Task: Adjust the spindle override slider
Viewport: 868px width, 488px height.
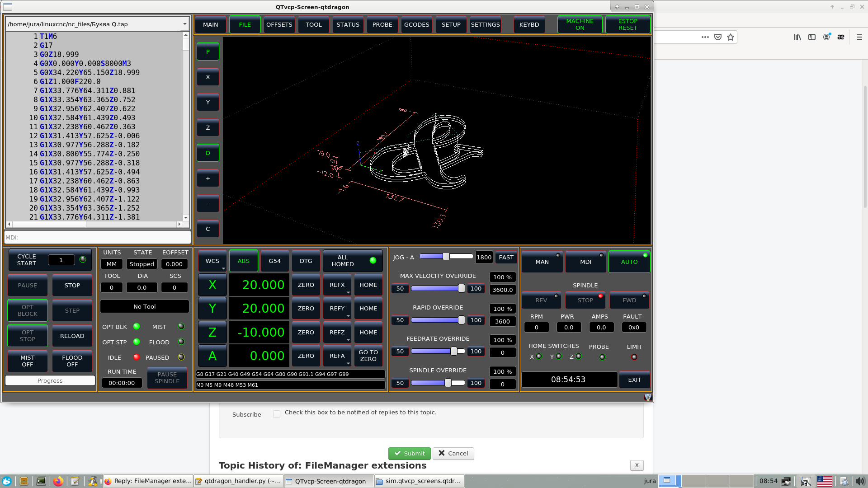Action: (438, 383)
